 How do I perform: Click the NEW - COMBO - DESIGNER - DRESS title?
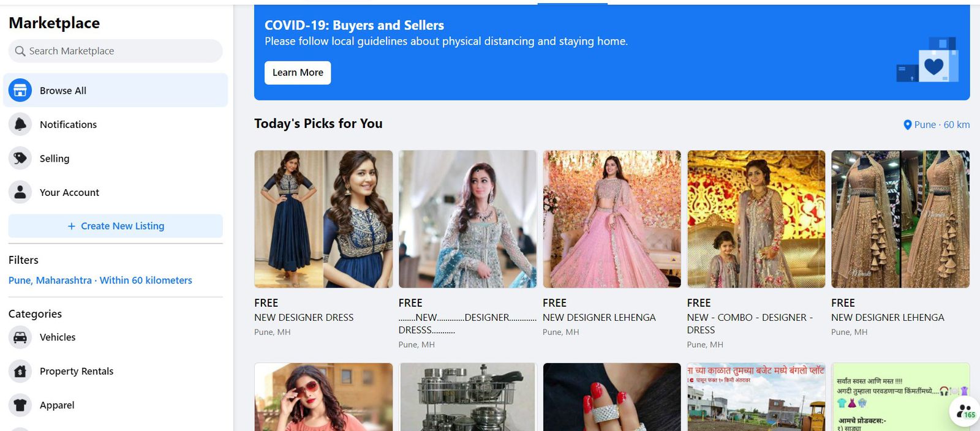point(750,324)
